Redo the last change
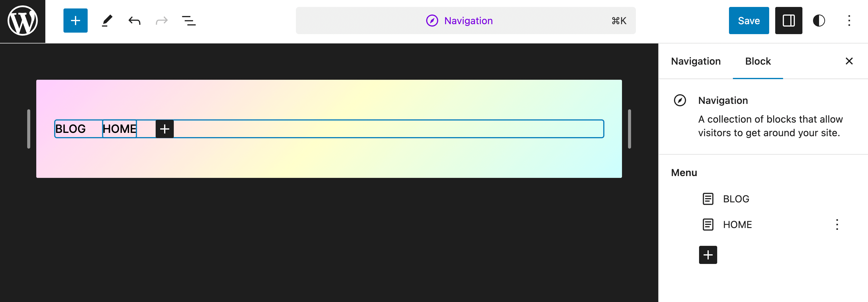The width and height of the screenshot is (868, 302). pos(161,21)
